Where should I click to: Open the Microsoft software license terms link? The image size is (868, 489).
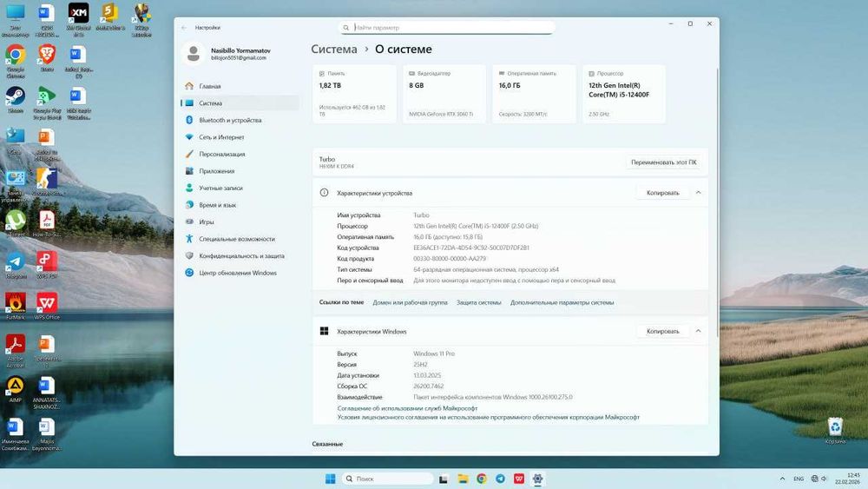click(x=488, y=417)
